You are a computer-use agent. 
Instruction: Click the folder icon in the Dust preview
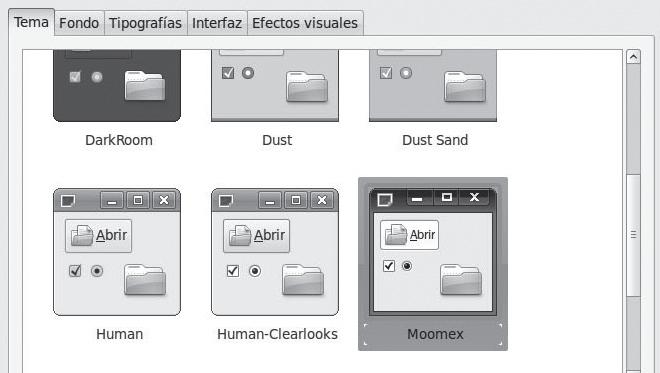(307, 87)
